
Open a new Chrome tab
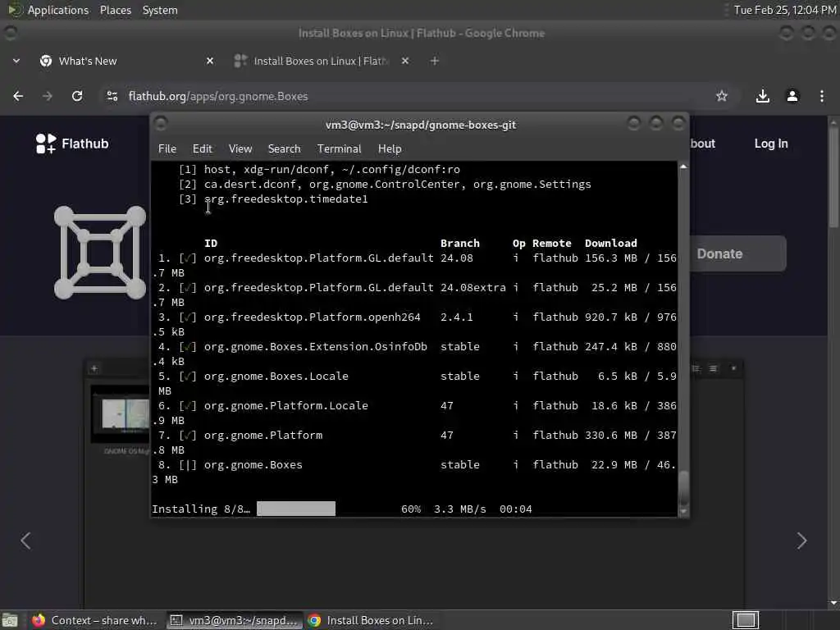(x=435, y=61)
